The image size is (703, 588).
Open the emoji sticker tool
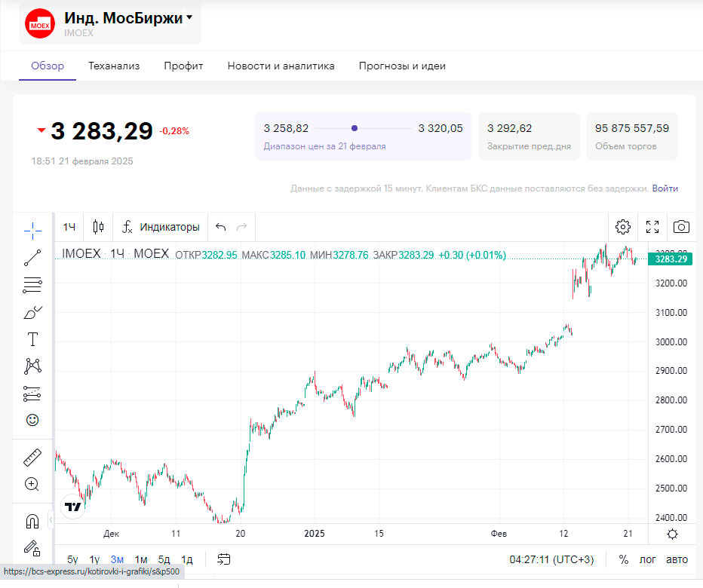[32, 420]
